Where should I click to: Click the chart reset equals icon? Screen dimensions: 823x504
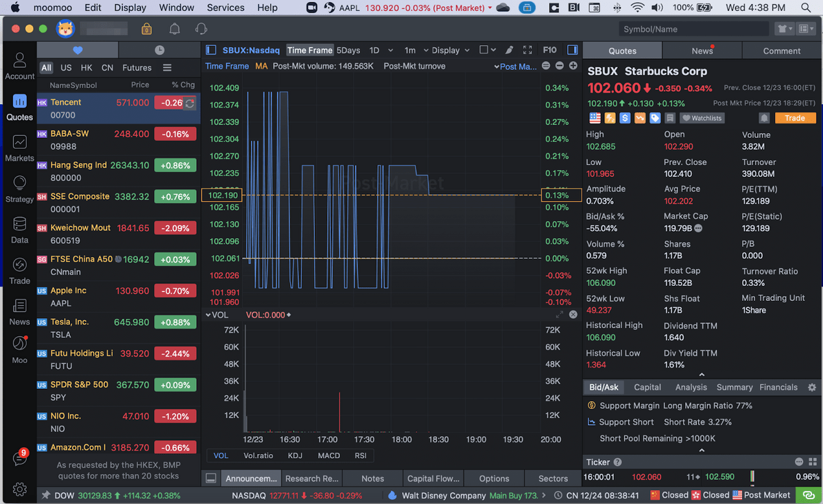coord(546,66)
